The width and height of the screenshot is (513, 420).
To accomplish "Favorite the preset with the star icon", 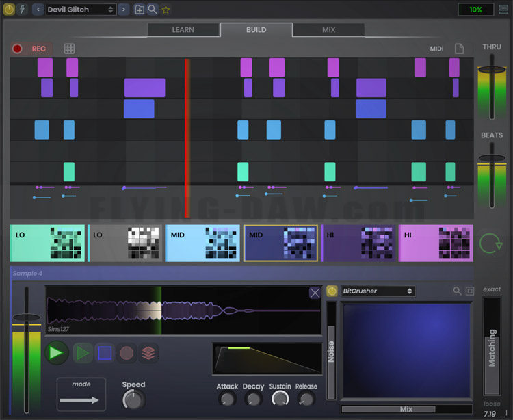I will [x=166, y=10].
